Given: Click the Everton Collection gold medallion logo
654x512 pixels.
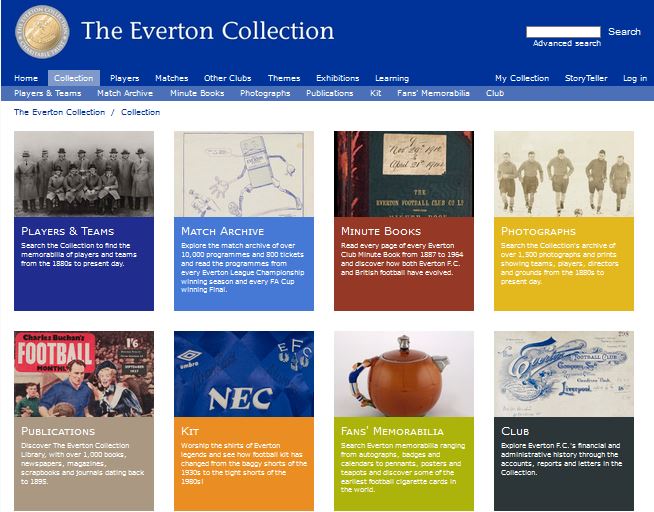Looking at the screenshot, I should [42, 32].
